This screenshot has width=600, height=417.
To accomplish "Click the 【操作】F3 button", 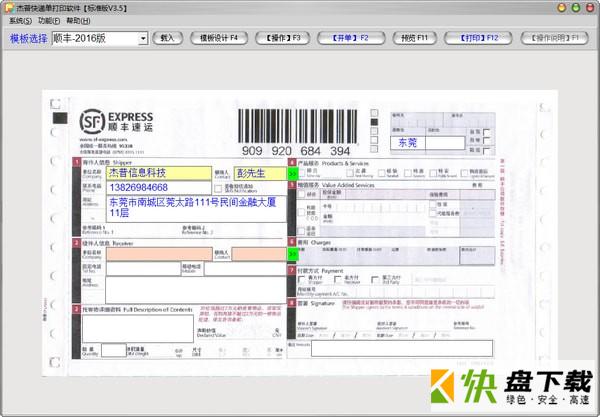I will coord(282,38).
